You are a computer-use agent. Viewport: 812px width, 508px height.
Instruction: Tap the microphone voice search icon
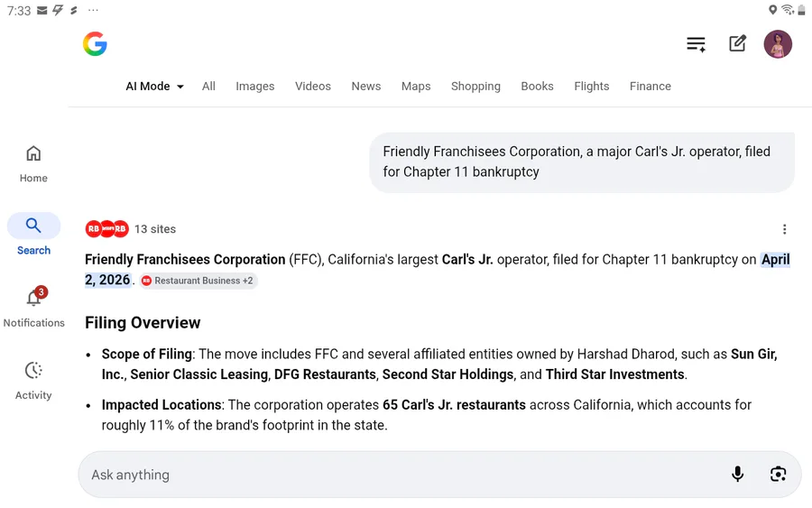point(737,475)
